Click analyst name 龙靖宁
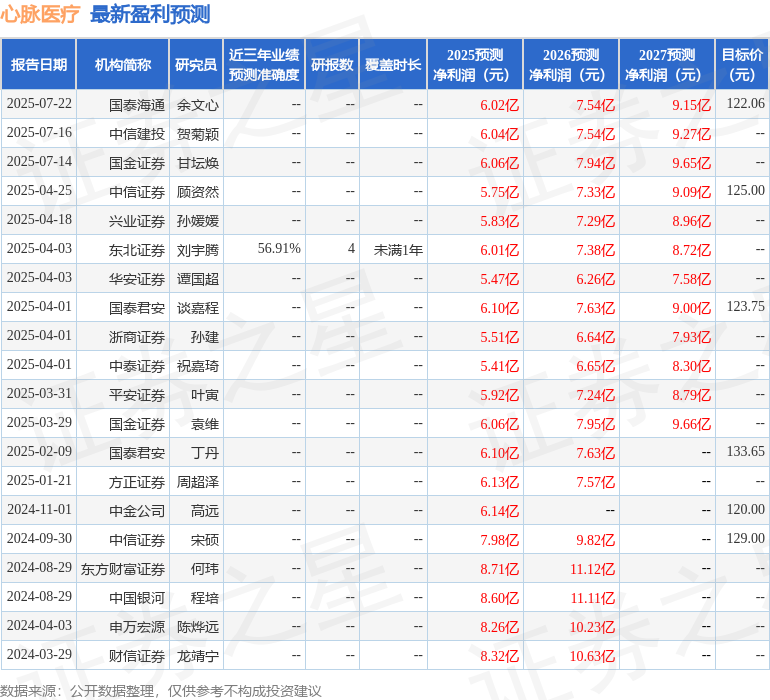 point(198,655)
